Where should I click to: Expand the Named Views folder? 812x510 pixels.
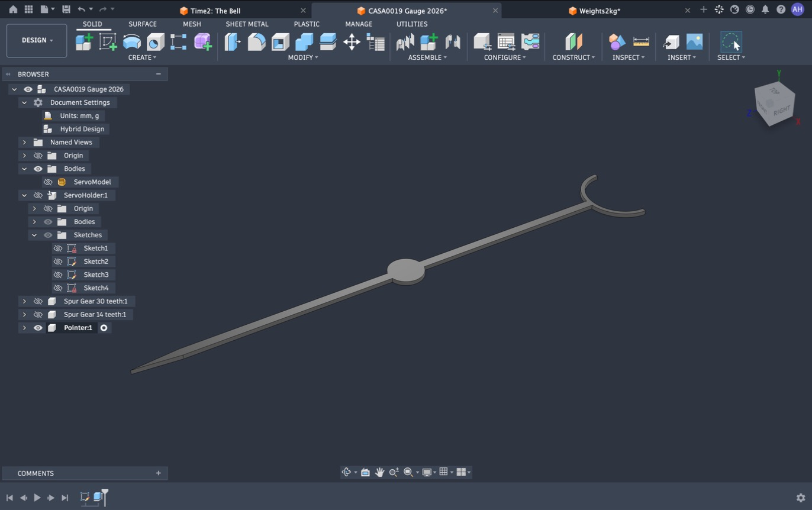click(24, 143)
